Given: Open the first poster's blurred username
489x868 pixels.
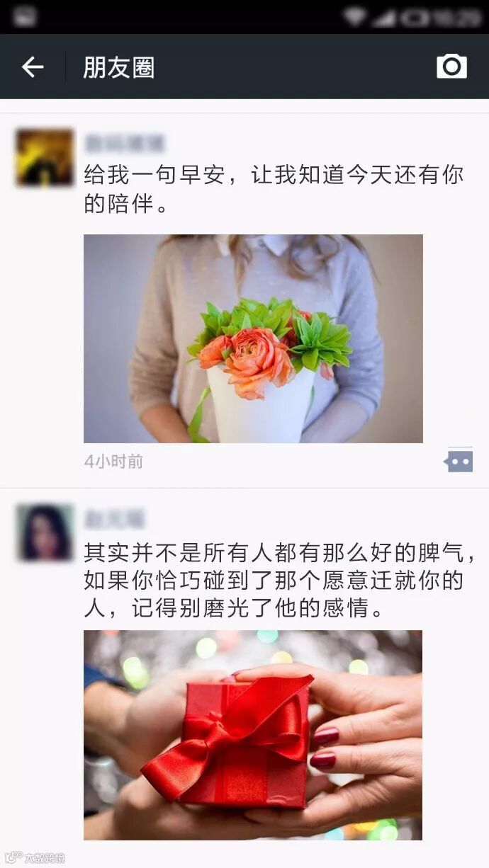Looking at the screenshot, I should pos(125,144).
